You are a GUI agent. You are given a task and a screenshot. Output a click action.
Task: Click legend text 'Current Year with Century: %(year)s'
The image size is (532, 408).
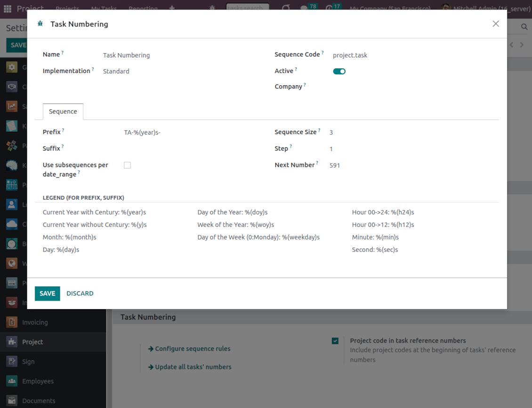pyautogui.click(x=94, y=212)
